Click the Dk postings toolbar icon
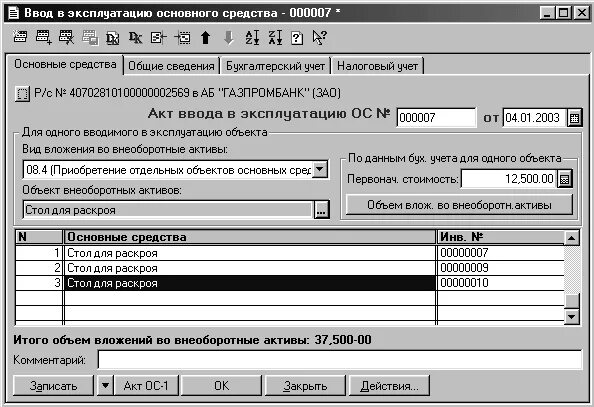594x407 pixels. tap(136, 37)
